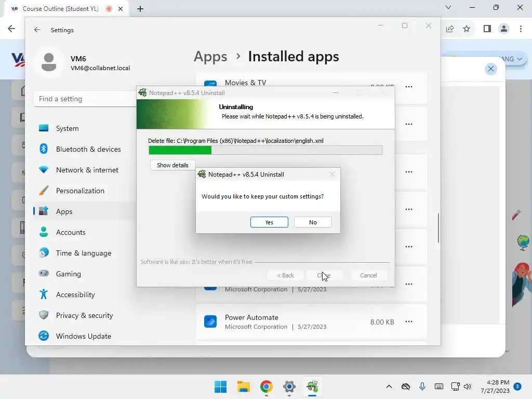The image size is (532, 399).
Task: Open Chrome tab search dropdown
Action: (448, 7)
